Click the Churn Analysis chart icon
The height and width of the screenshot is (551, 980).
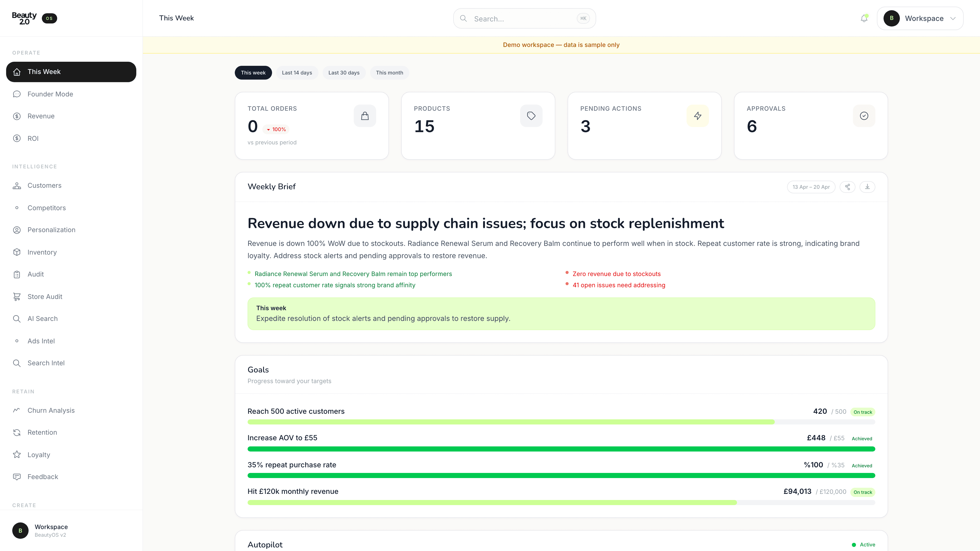(17, 410)
